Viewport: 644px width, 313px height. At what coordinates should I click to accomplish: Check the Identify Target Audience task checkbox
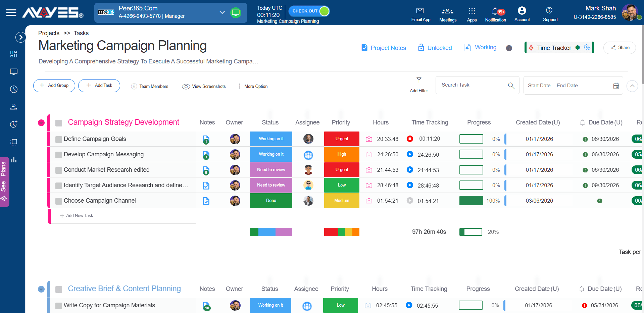point(59,186)
